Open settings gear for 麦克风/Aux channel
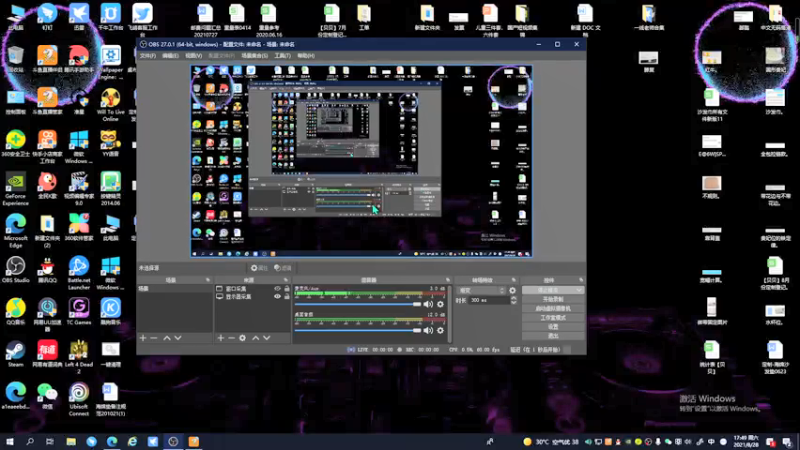Image resolution: width=800 pixels, height=450 pixels. (440, 304)
